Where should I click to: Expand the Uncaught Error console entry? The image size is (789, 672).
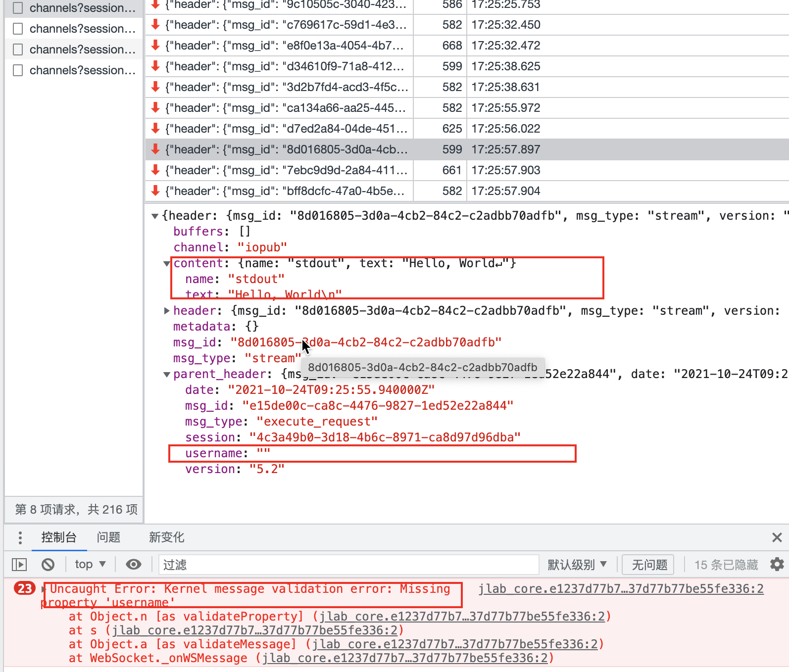pos(44,589)
